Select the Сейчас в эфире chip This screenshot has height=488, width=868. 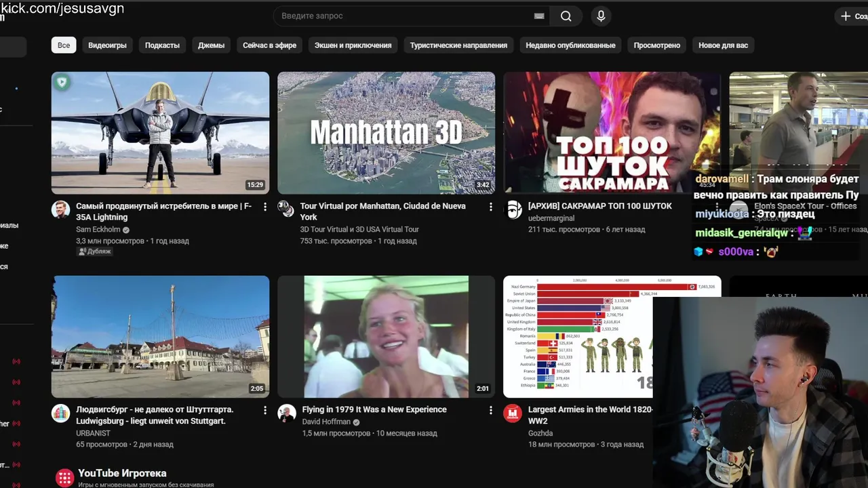(269, 45)
